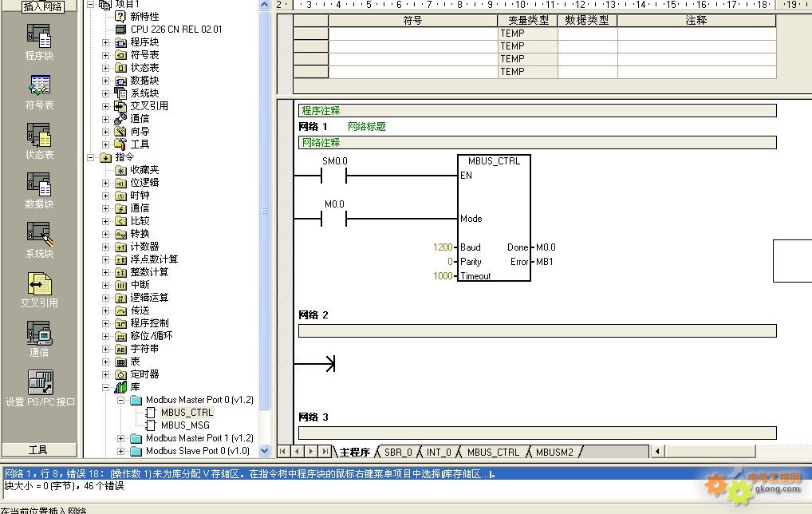
Task: Switch to the 主程序 tab
Action: coord(355,453)
